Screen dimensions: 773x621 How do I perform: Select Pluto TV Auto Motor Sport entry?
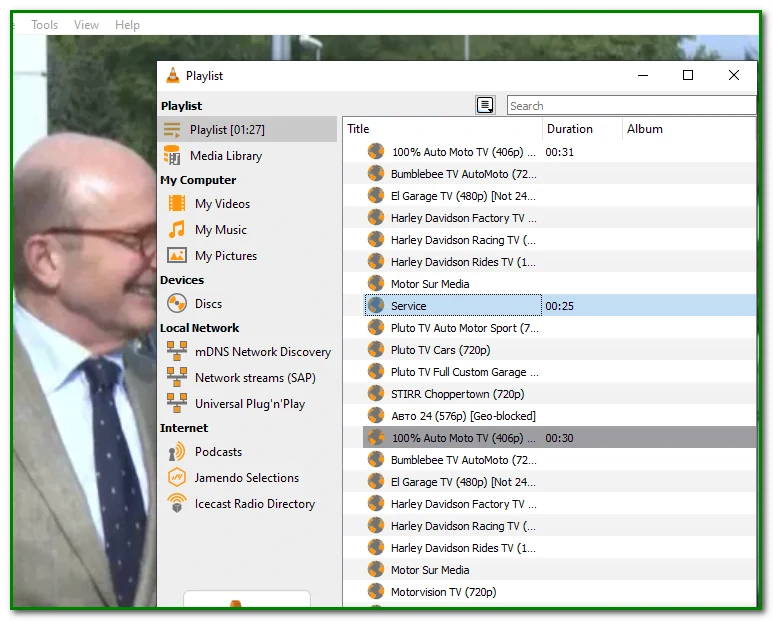(550, 328)
